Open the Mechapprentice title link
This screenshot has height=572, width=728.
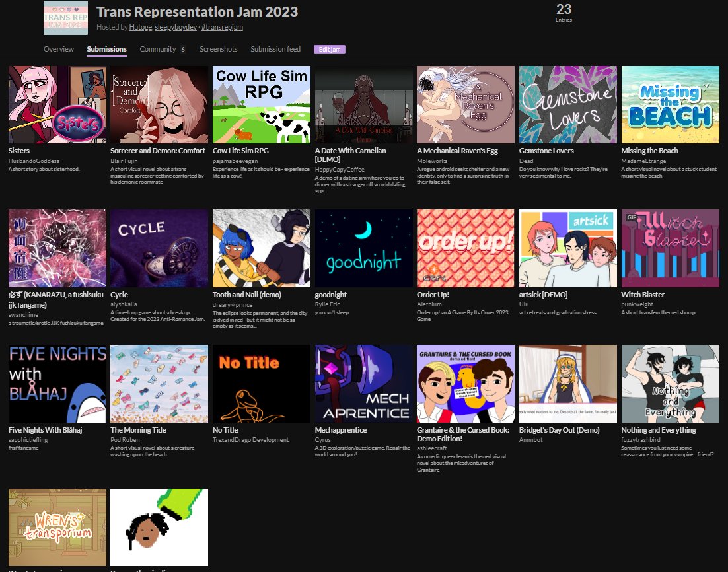tap(341, 430)
